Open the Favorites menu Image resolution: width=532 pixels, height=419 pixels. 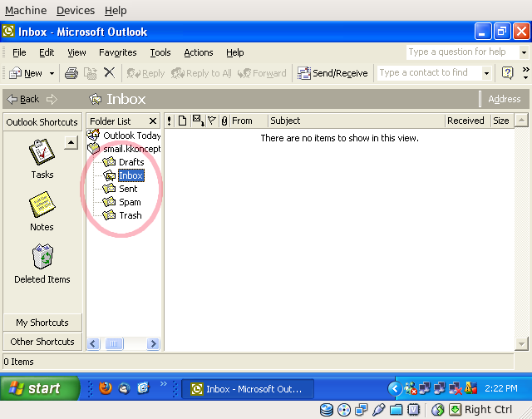(x=118, y=52)
